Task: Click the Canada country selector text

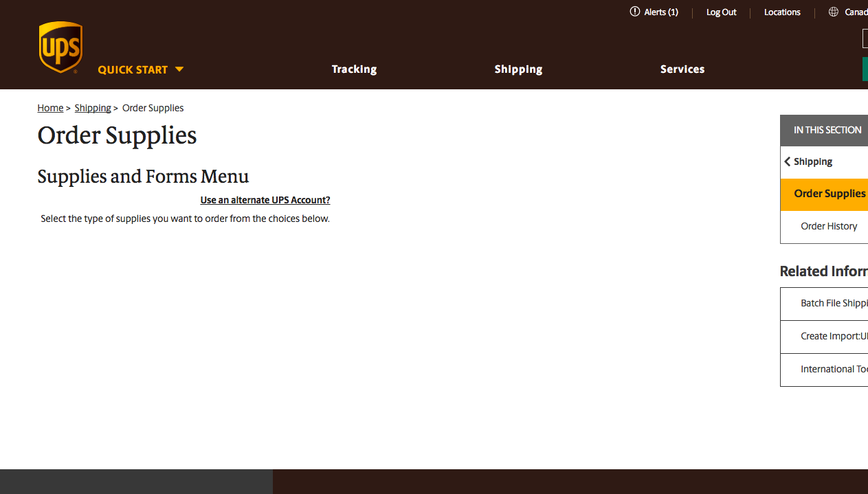Action: point(856,12)
